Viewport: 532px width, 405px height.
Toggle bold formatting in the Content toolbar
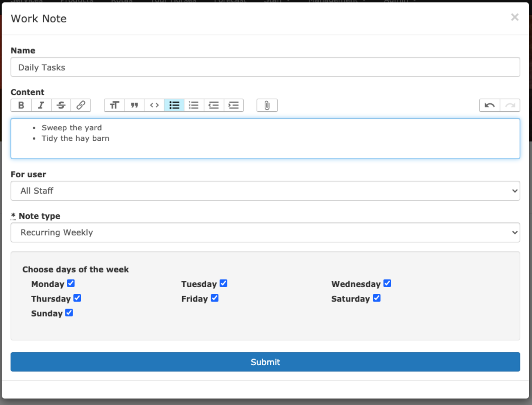pyautogui.click(x=21, y=105)
